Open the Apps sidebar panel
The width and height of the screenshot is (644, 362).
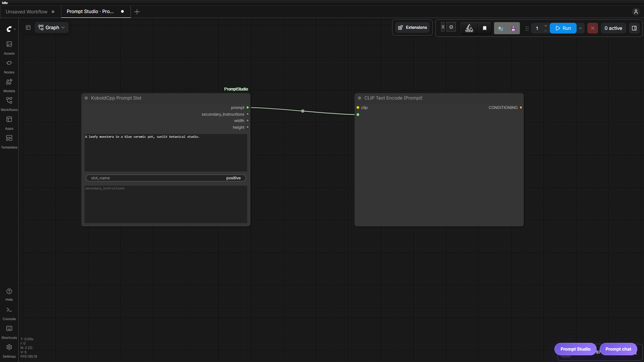click(x=9, y=123)
